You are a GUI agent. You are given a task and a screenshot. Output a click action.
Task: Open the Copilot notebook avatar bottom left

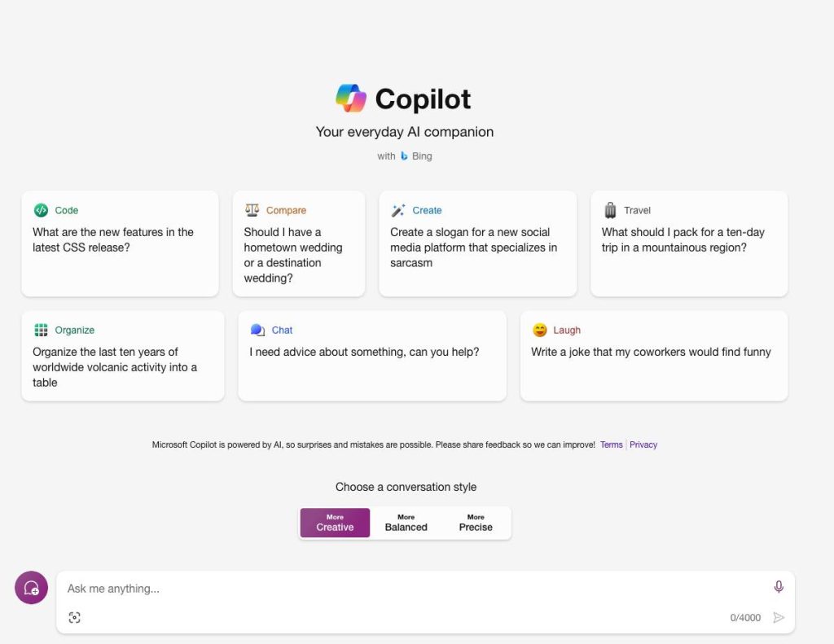[31, 587]
